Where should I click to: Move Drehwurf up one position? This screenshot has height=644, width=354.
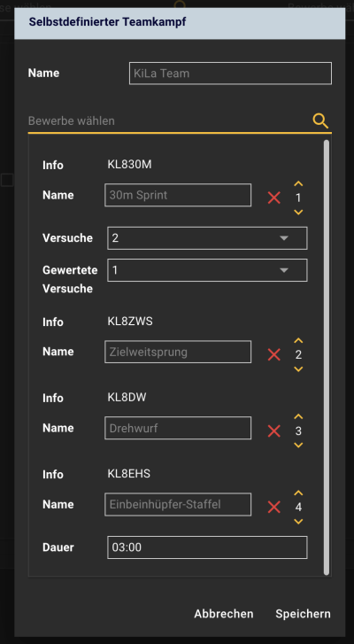pos(298,417)
